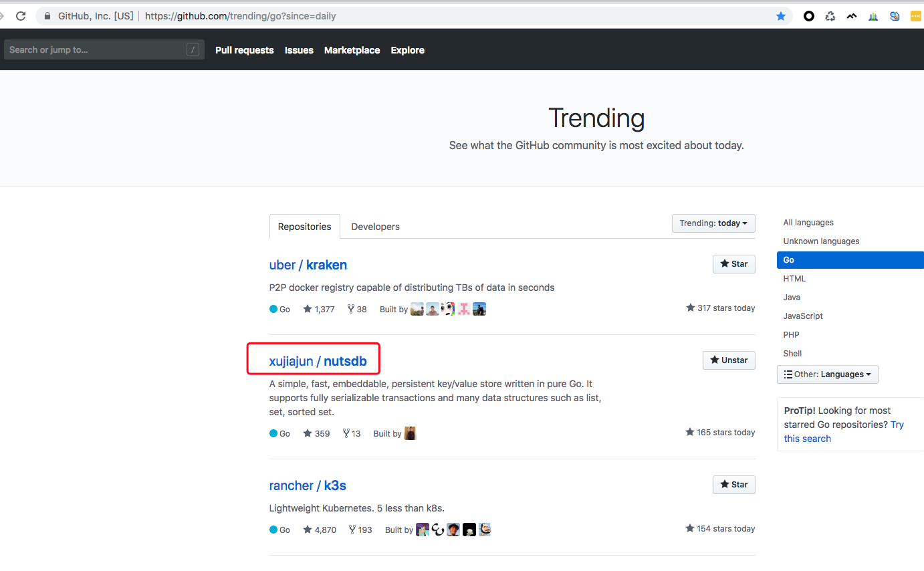
Task: Follow the 'Try this search' ProTip link
Action: click(844, 431)
